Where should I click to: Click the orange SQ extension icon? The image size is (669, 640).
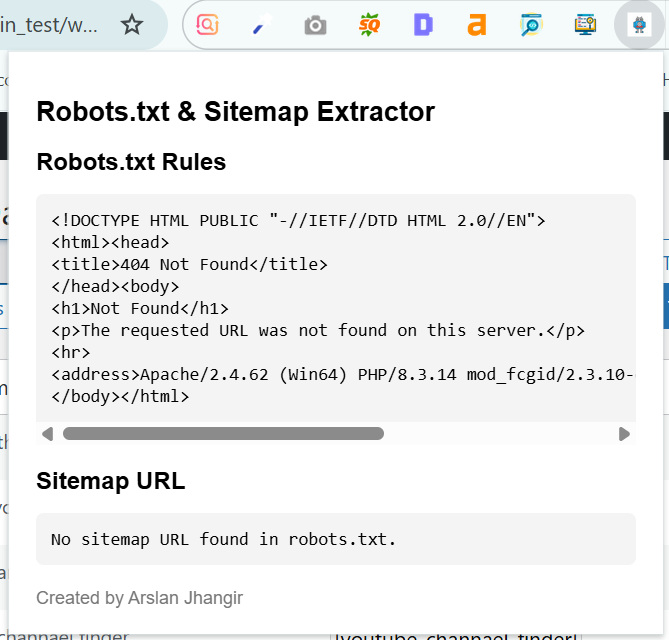click(369, 25)
